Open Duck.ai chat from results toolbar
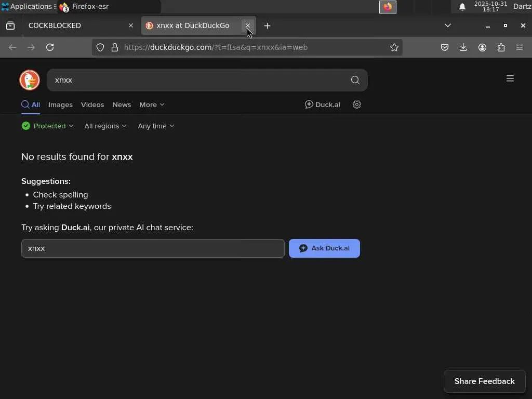Screen dimensions: 532x399 pos(322,104)
